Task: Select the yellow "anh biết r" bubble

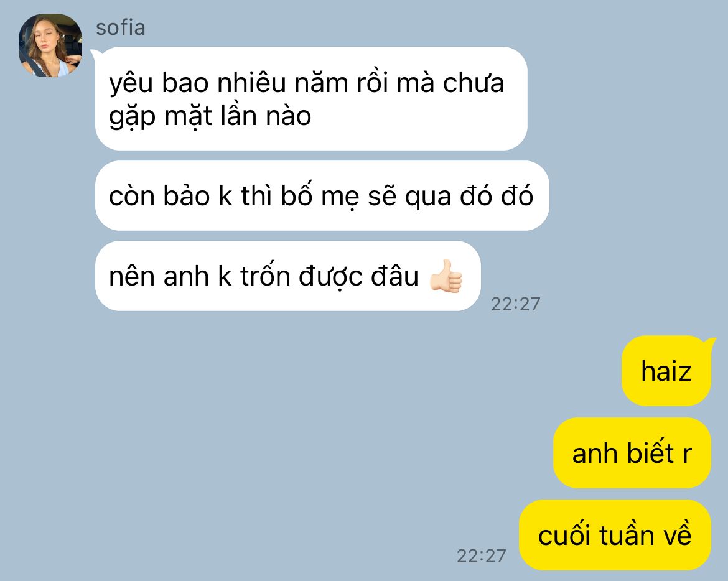Action: [632, 452]
